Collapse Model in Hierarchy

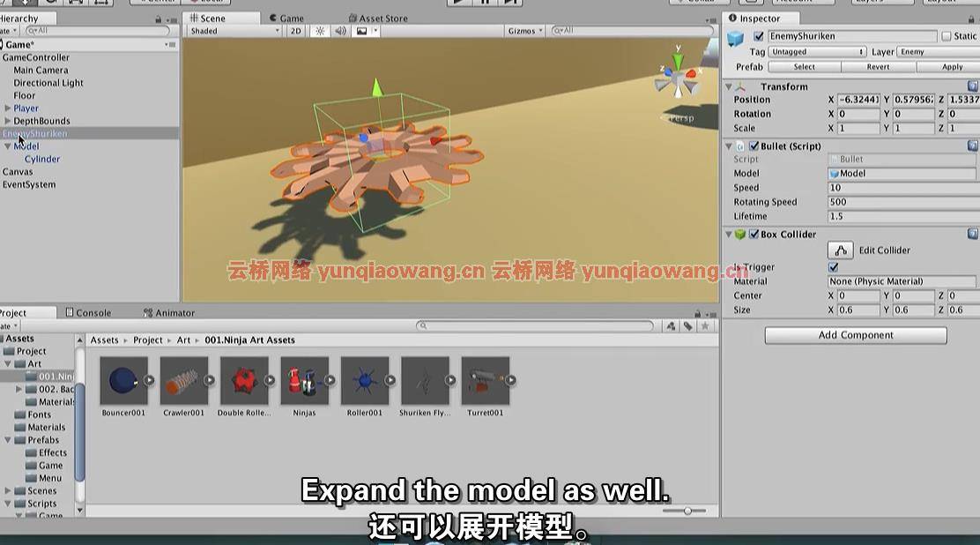coord(8,146)
